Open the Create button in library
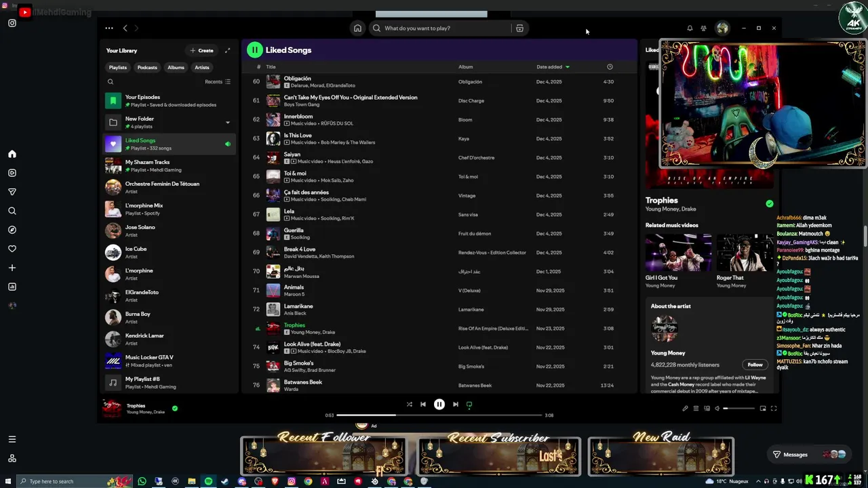This screenshot has width=868, height=488. [x=201, y=50]
